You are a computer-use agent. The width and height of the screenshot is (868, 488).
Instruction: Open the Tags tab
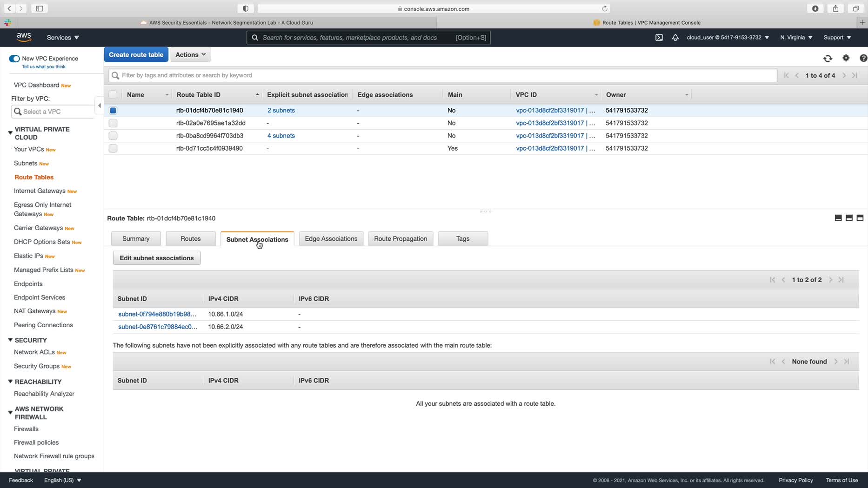pos(463,239)
